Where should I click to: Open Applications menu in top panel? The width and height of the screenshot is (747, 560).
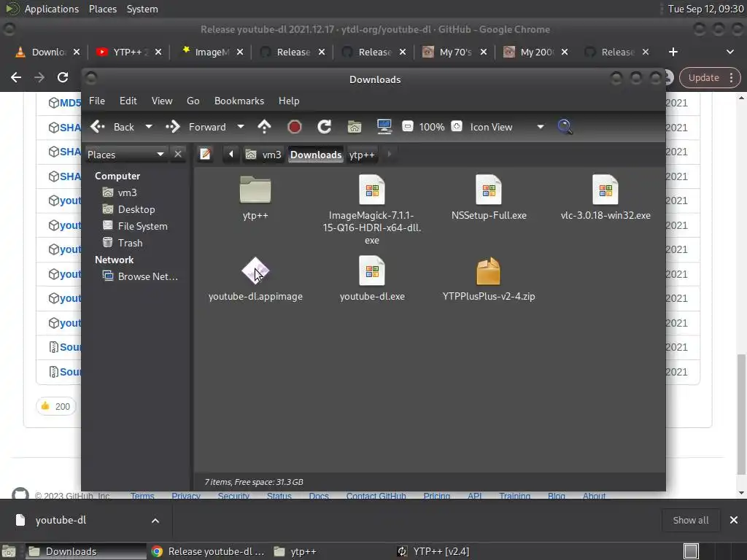click(x=52, y=9)
